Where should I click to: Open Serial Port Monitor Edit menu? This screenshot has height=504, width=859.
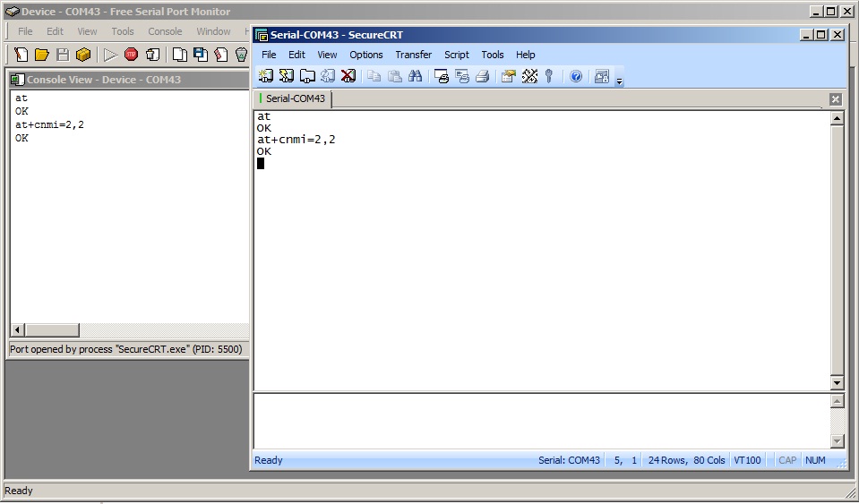55,31
